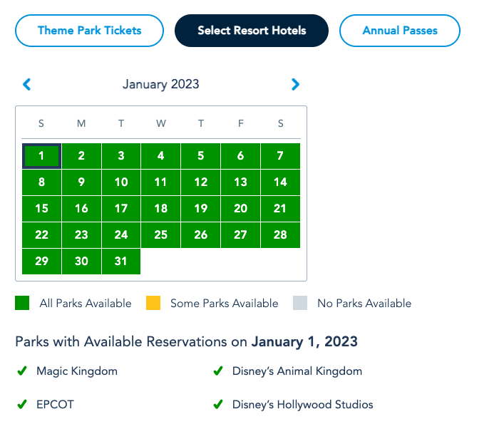Click the gray No Parks Available swatch
The image size is (504, 429).
300,304
